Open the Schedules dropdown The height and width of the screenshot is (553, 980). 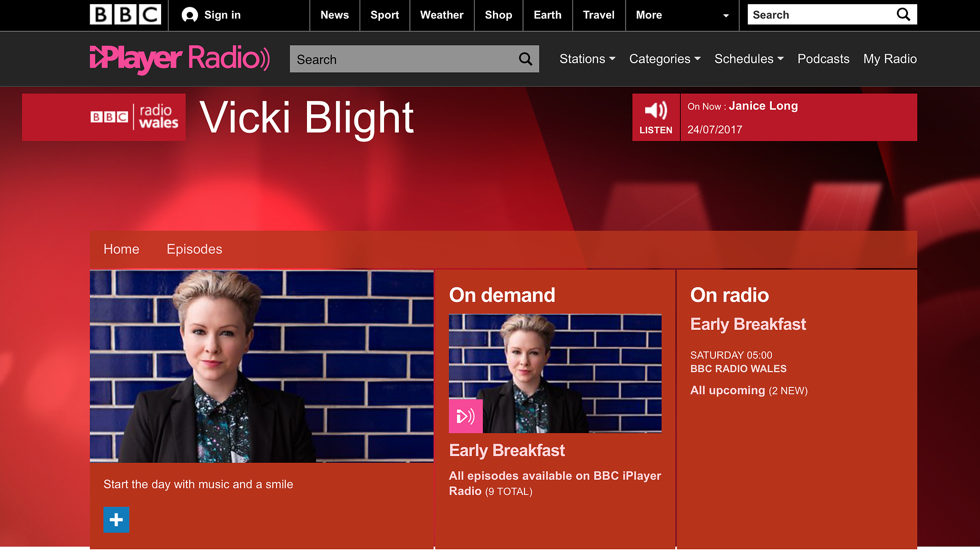749,59
